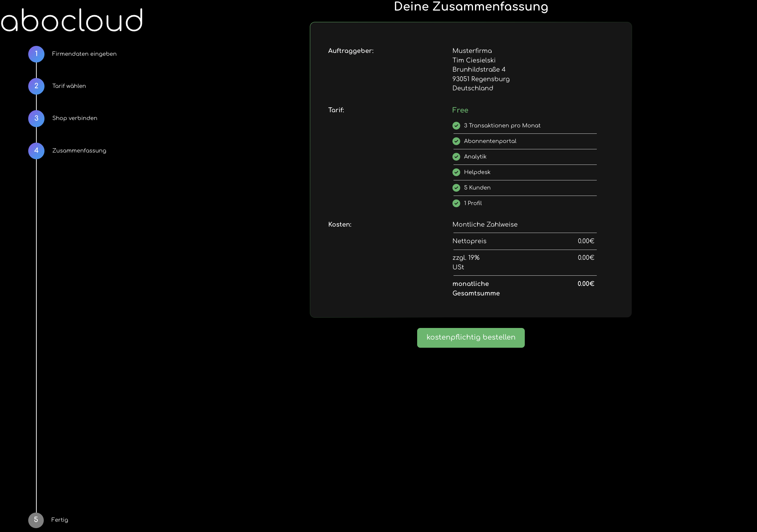
Task: Click the green Free tariff name
Action: coord(460,110)
